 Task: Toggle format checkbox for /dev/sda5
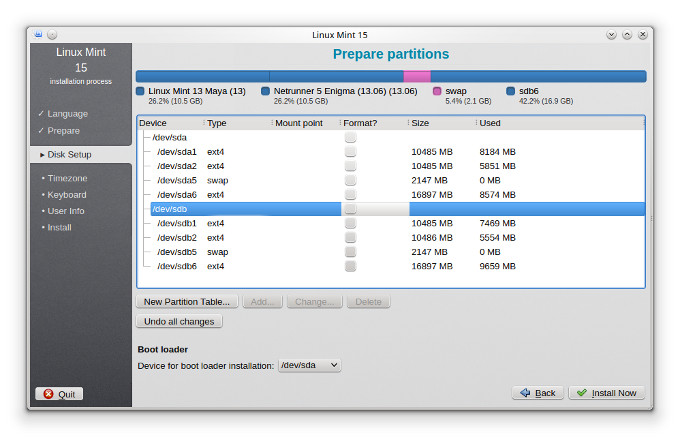350,180
